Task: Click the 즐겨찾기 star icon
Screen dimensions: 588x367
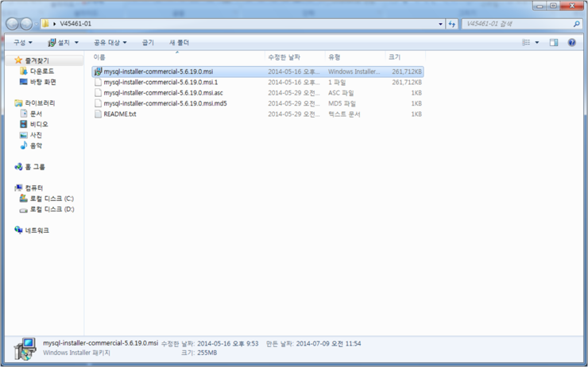Action: click(18, 60)
